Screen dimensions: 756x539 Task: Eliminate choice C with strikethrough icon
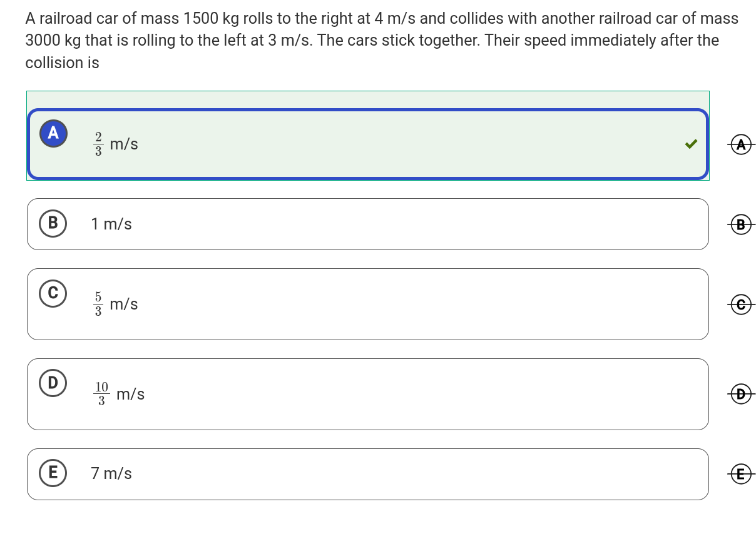click(x=742, y=304)
